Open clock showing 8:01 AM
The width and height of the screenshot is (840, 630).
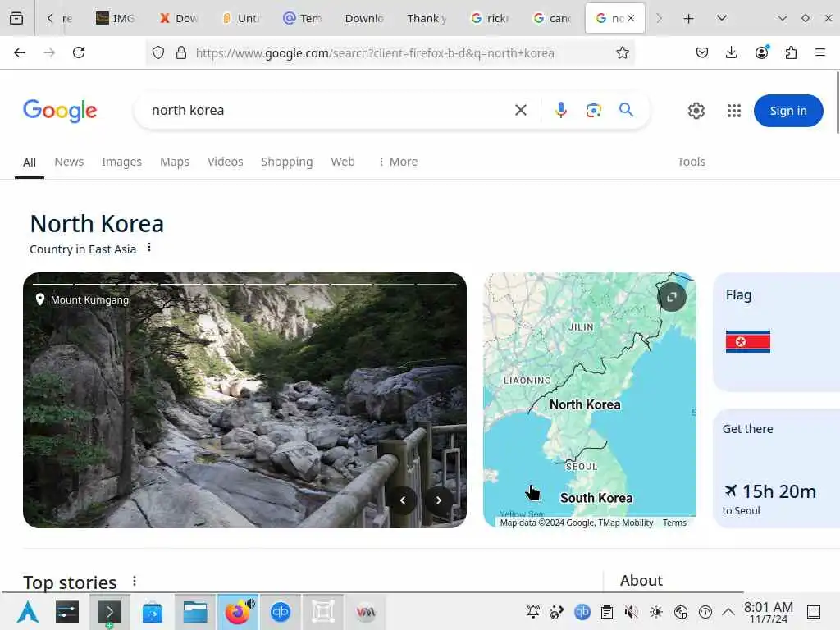[x=768, y=612]
